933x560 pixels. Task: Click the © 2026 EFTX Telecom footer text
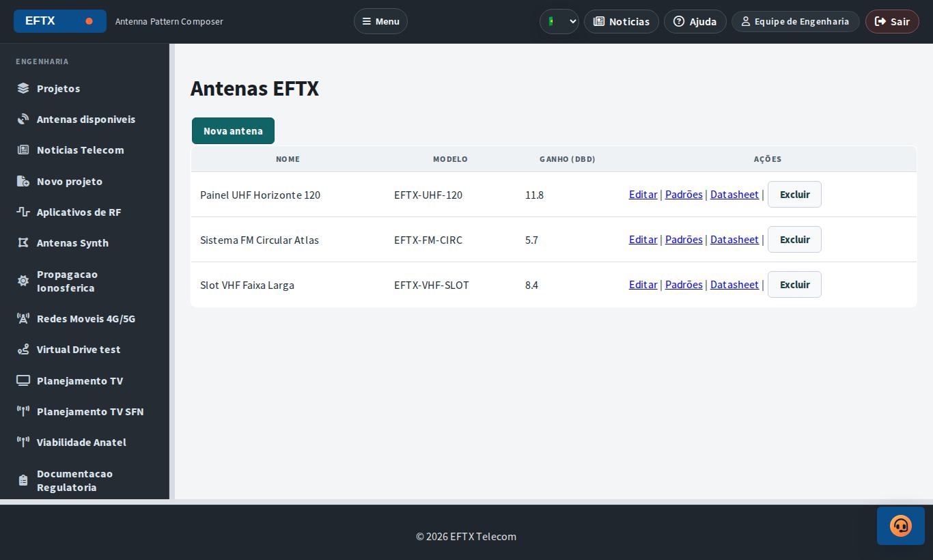466,536
